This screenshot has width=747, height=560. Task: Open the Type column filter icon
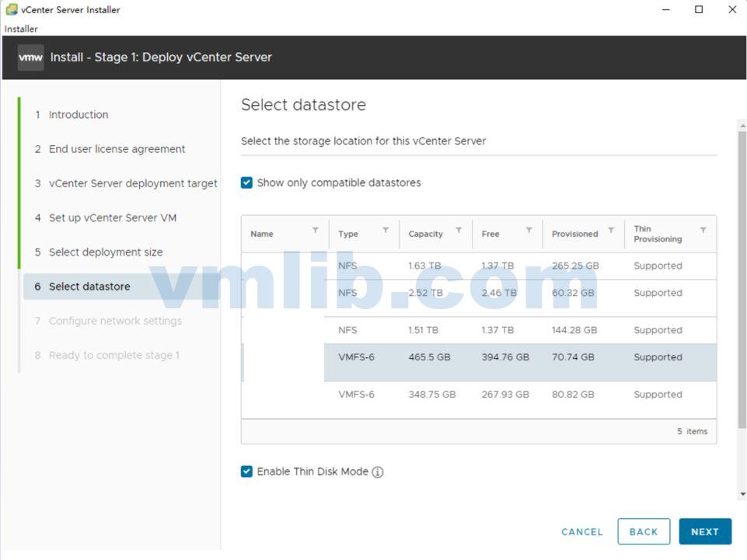(x=386, y=231)
